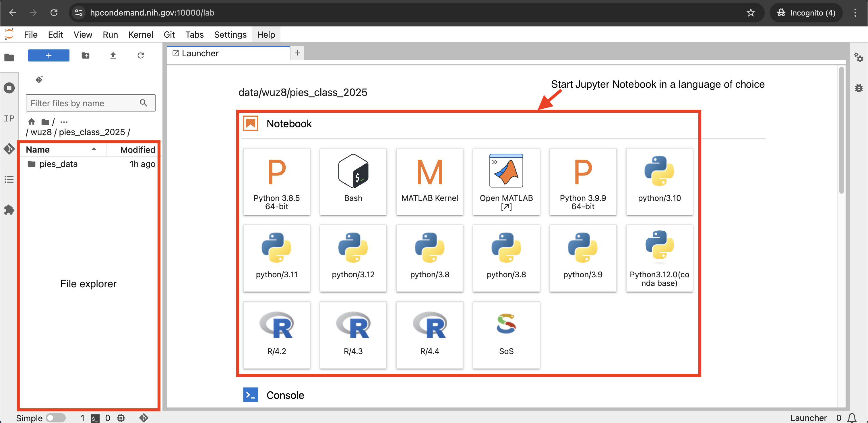This screenshot has height=423, width=868.
Task: Open the Git sidebar panel icon
Action: pos(9,149)
